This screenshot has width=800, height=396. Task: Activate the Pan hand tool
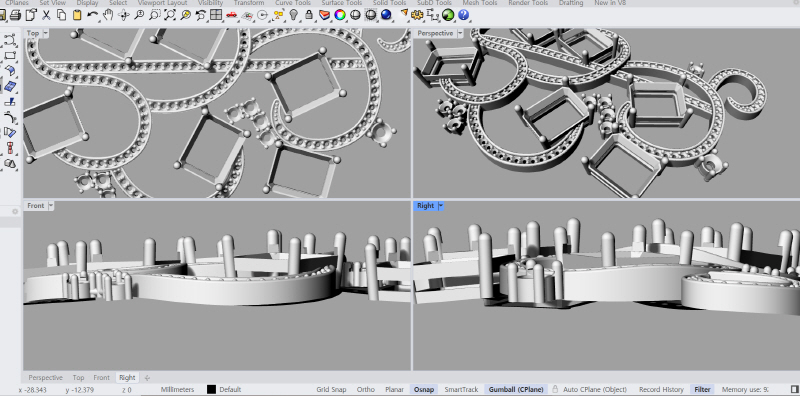(x=108, y=15)
